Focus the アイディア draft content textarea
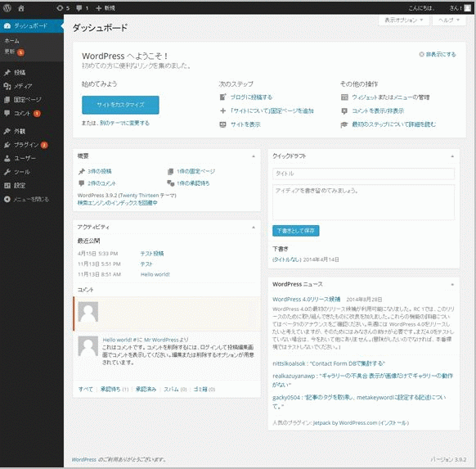This screenshot has height=469, width=476. [x=363, y=202]
